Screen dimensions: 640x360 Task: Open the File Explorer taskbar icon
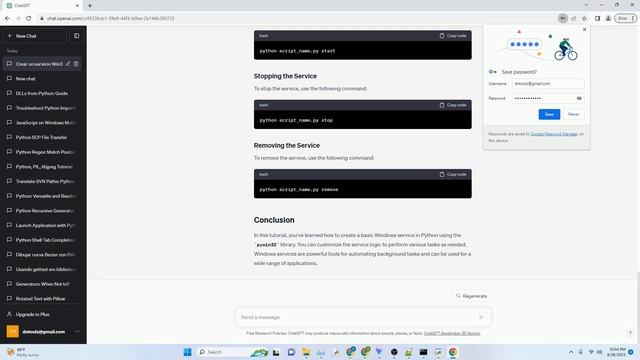tap(306, 352)
